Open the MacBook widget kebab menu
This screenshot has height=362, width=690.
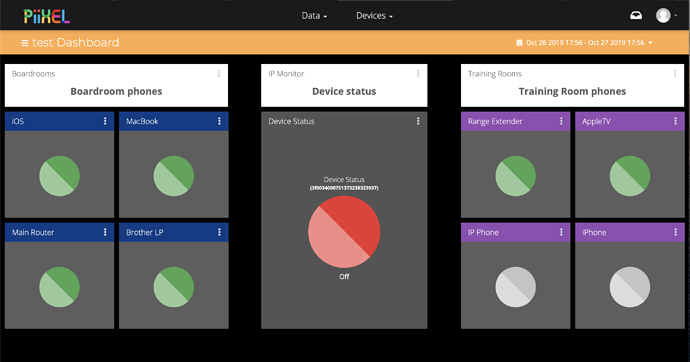point(219,121)
